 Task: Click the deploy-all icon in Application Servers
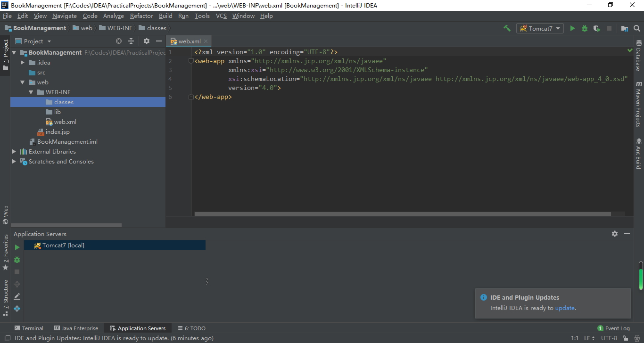(17, 284)
